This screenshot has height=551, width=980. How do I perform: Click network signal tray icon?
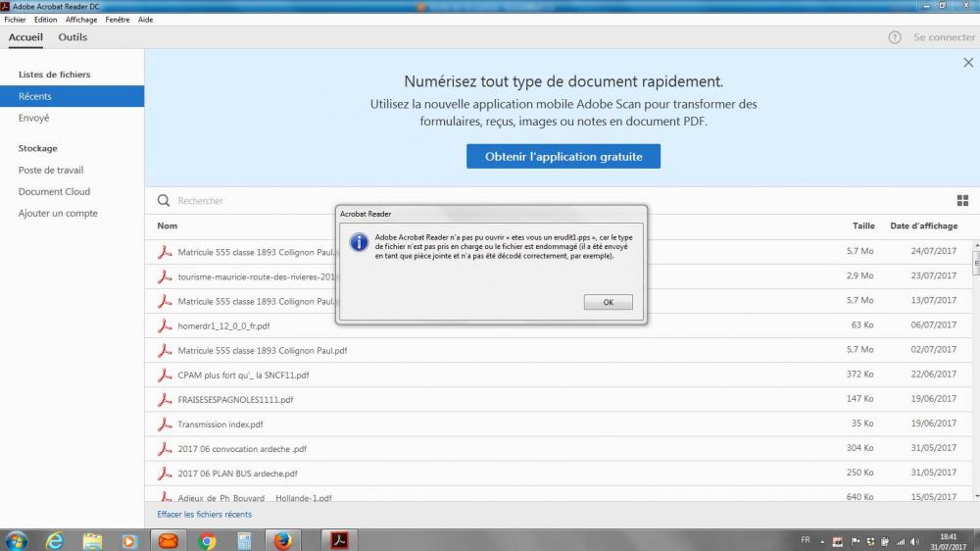[901, 541]
